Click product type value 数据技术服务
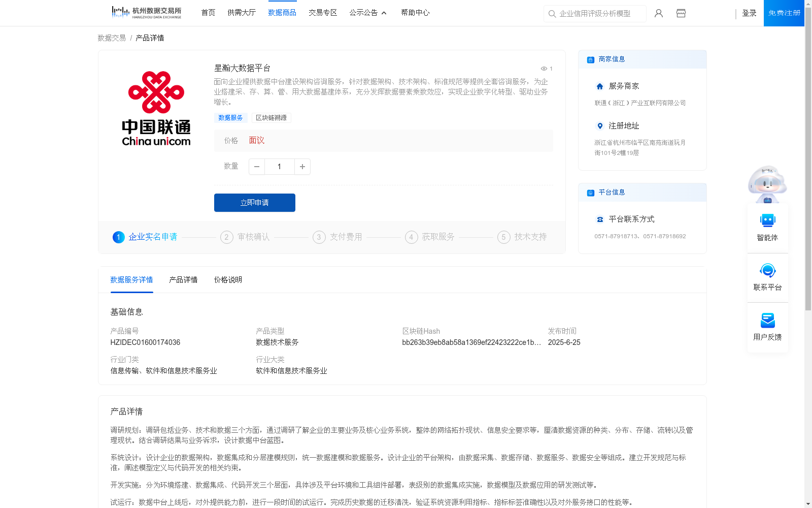 point(277,342)
